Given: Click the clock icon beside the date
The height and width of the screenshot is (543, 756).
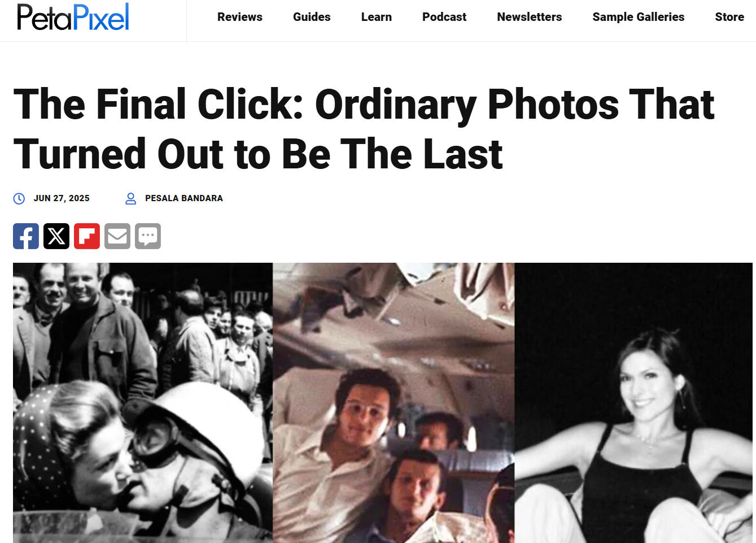Looking at the screenshot, I should (x=19, y=198).
